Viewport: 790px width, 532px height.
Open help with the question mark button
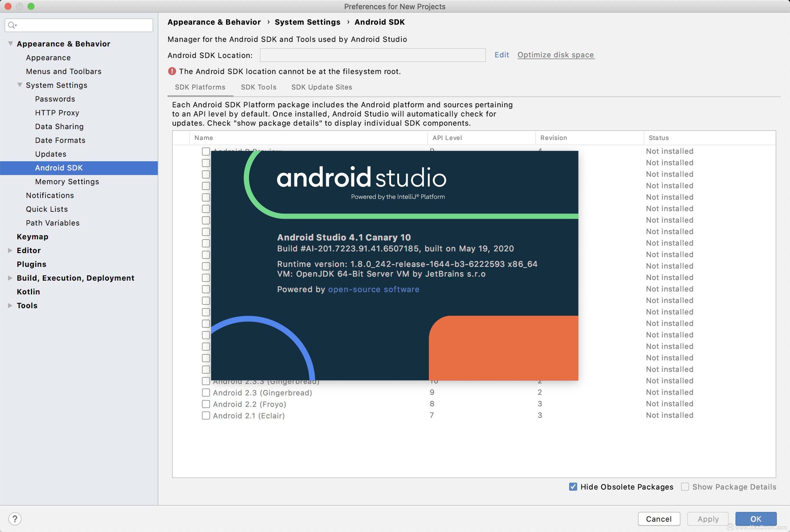point(15,519)
